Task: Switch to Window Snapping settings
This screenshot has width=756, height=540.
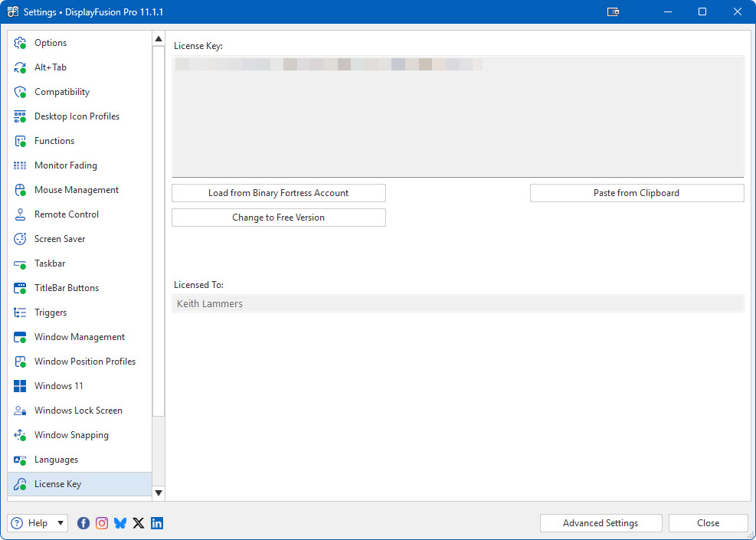Action: click(71, 435)
